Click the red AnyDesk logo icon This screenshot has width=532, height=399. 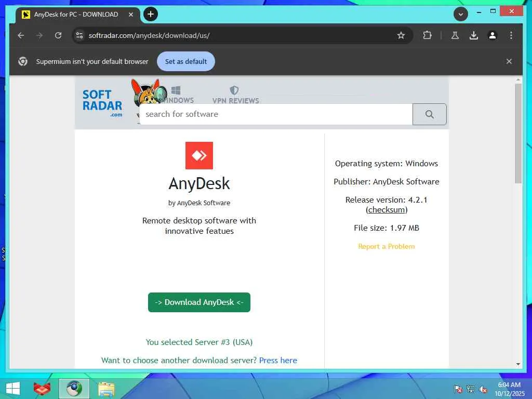click(199, 155)
